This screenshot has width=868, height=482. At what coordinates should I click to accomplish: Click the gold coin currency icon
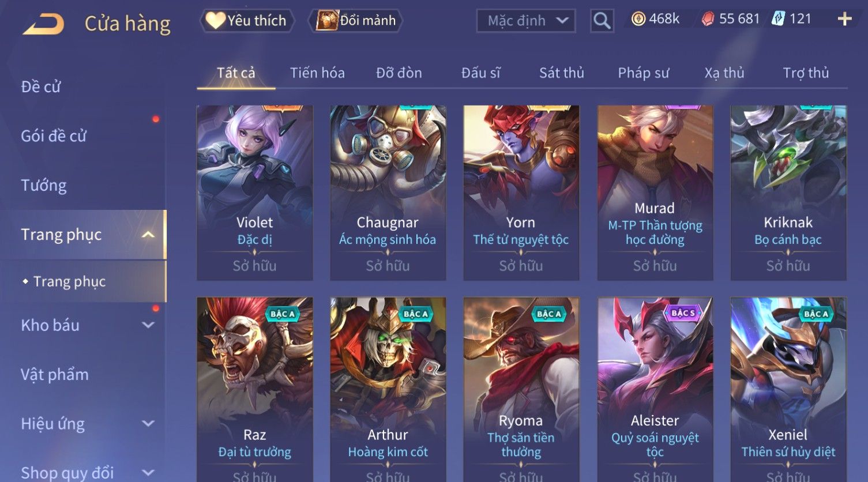click(x=638, y=19)
